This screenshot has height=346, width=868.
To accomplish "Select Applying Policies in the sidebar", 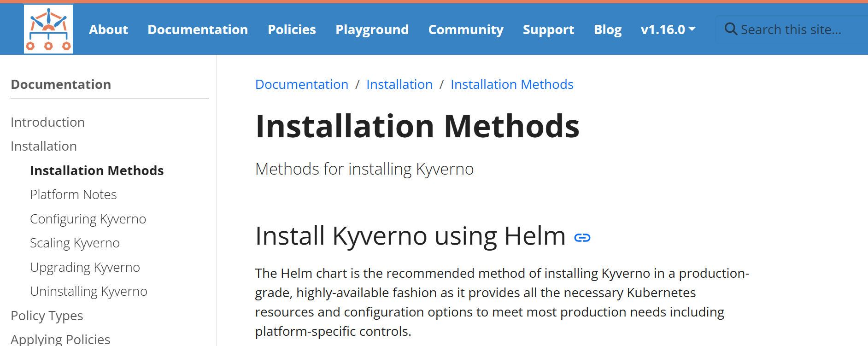I will click(x=60, y=339).
